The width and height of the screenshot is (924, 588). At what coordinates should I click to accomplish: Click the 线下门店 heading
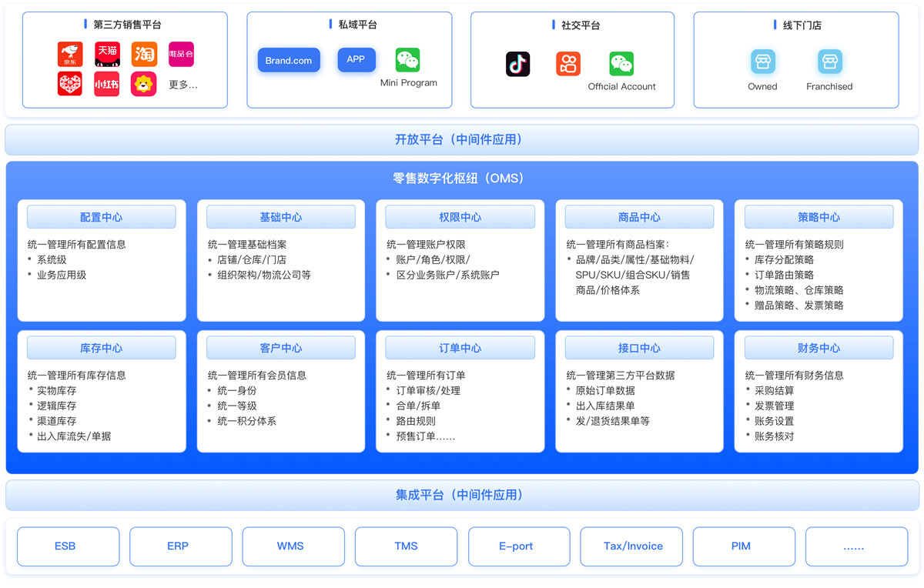pos(802,25)
